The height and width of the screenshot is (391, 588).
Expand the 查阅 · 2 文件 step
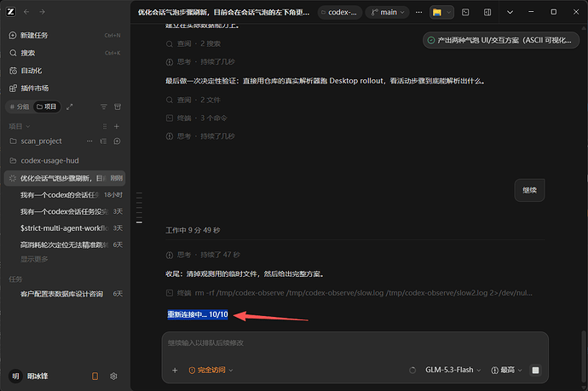193,101
